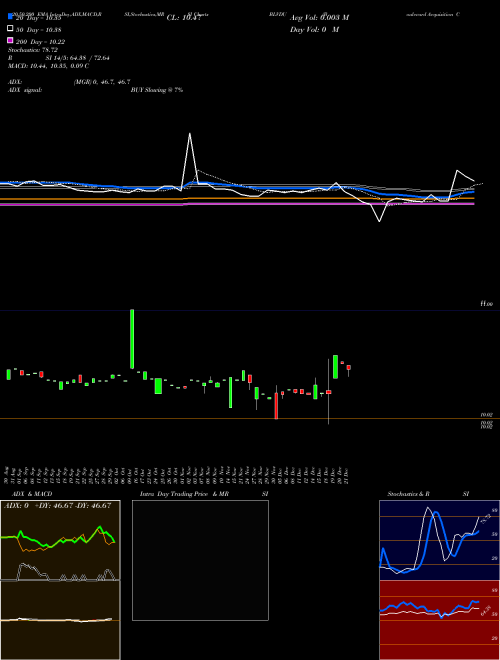Open the ADX and MACD indicator chart

60,580
